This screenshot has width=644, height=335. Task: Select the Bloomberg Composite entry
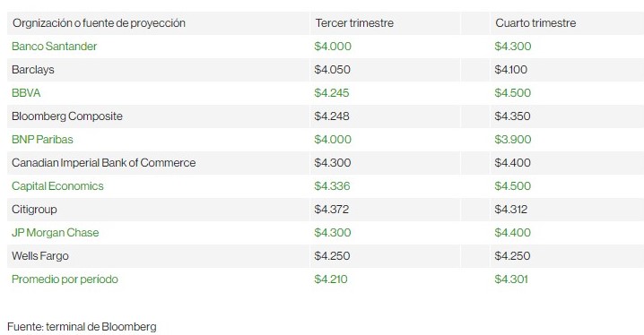click(x=67, y=116)
